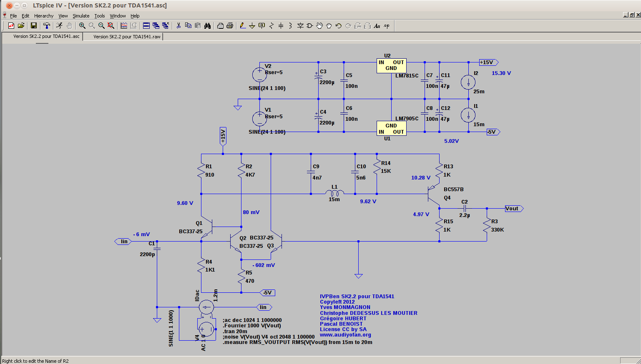
Task: Click 'IVPBen SK2.2 pour TDA1541' title text
Action: pos(357,297)
